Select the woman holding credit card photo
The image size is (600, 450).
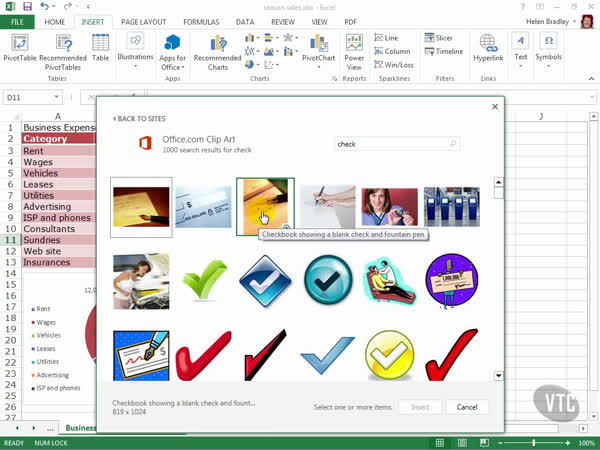tap(390, 207)
